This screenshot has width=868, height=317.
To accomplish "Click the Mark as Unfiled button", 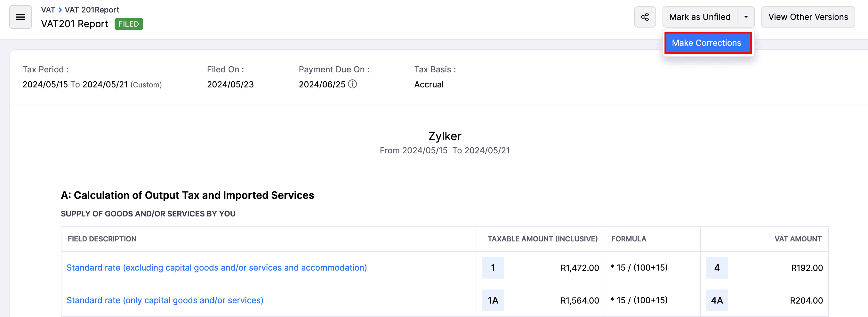I will [x=700, y=17].
